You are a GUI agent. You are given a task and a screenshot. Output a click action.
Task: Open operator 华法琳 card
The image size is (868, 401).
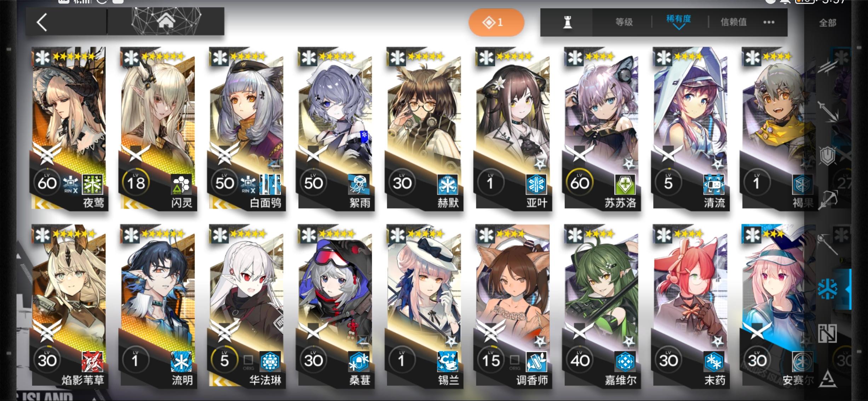(x=246, y=306)
